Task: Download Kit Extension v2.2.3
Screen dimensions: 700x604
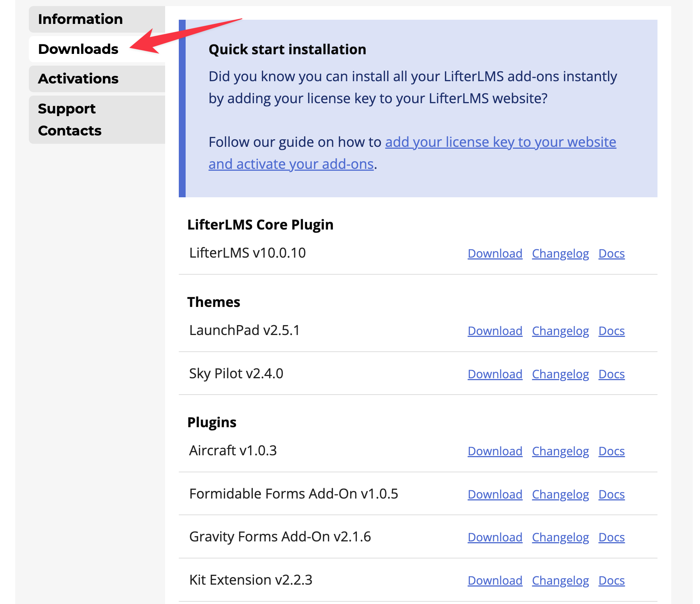Action: point(495,580)
